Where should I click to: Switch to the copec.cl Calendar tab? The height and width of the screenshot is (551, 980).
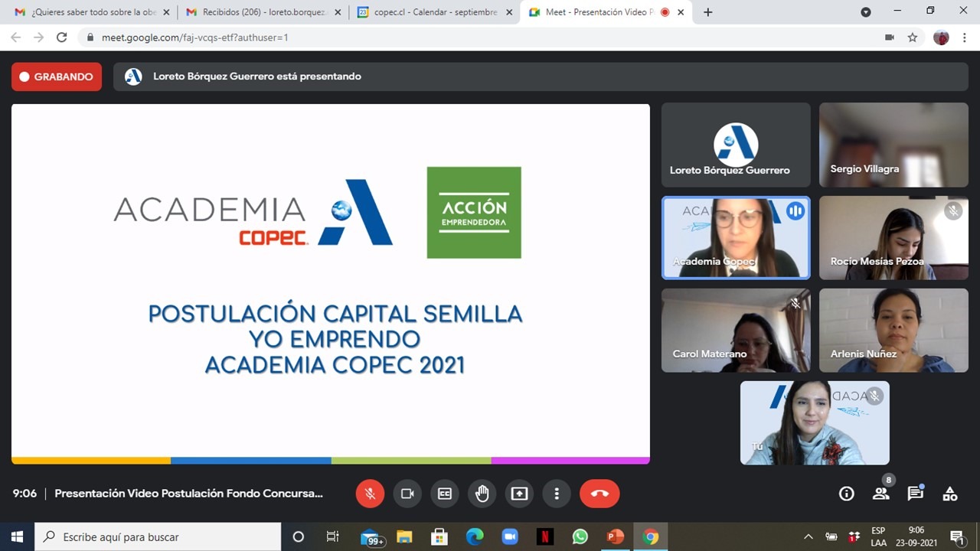coord(434,12)
